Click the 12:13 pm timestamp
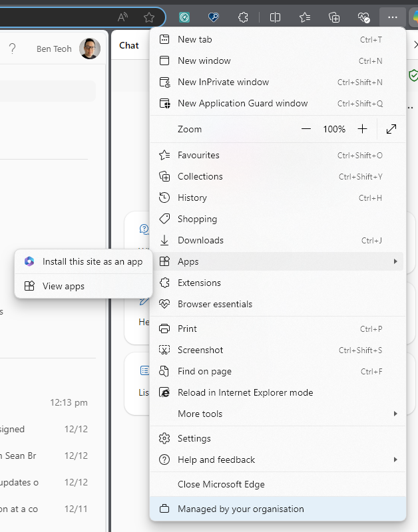The width and height of the screenshot is (418, 532). 69,403
